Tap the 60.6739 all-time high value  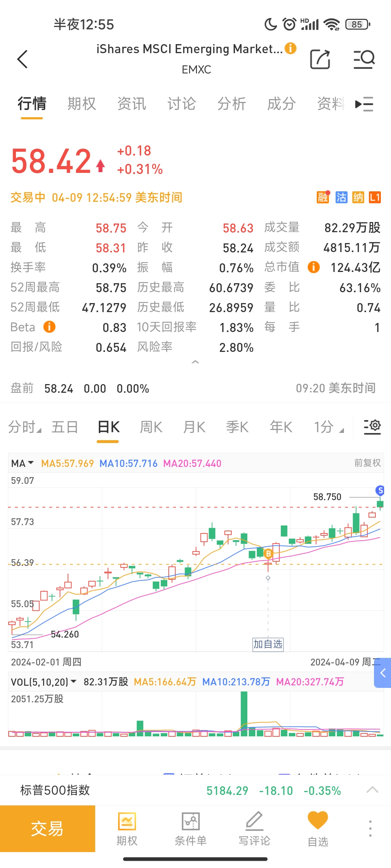click(231, 288)
